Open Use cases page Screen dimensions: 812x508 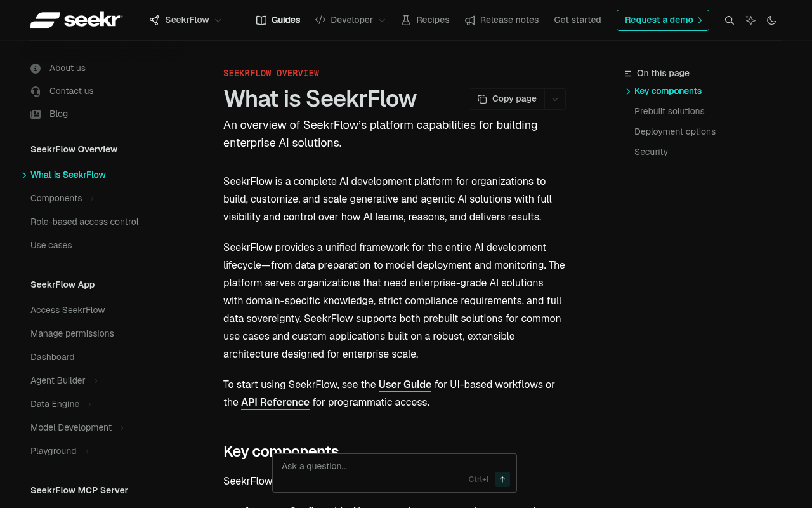[x=51, y=245]
